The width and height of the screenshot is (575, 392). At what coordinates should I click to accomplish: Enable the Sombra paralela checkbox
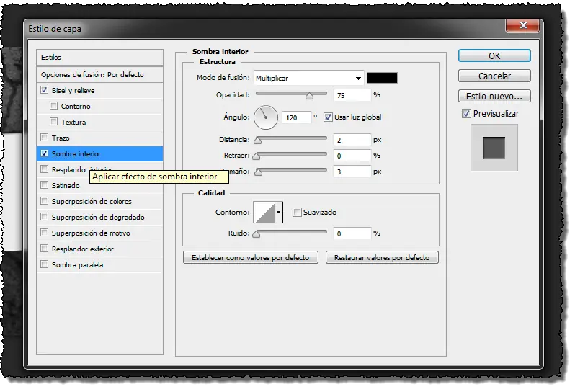pyautogui.click(x=45, y=264)
